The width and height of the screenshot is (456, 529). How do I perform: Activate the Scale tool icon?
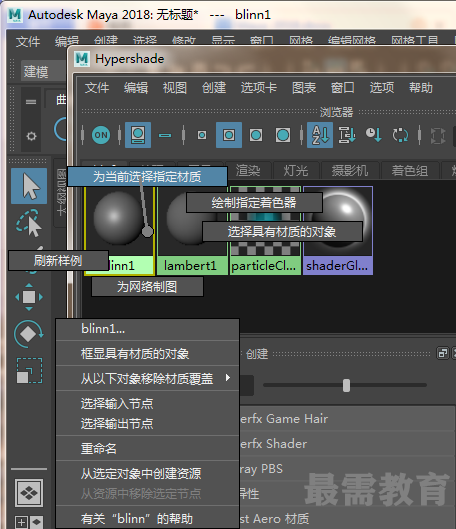click(29, 370)
